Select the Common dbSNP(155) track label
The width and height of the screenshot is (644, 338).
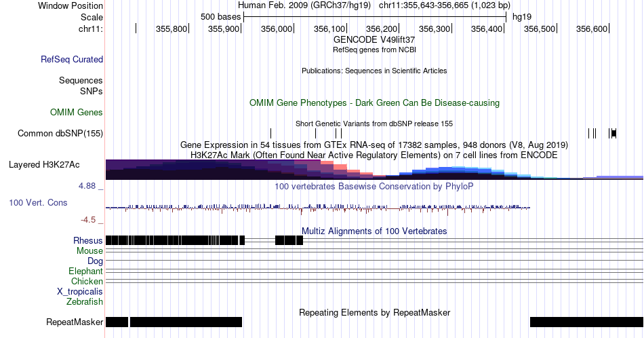point(60,133)
